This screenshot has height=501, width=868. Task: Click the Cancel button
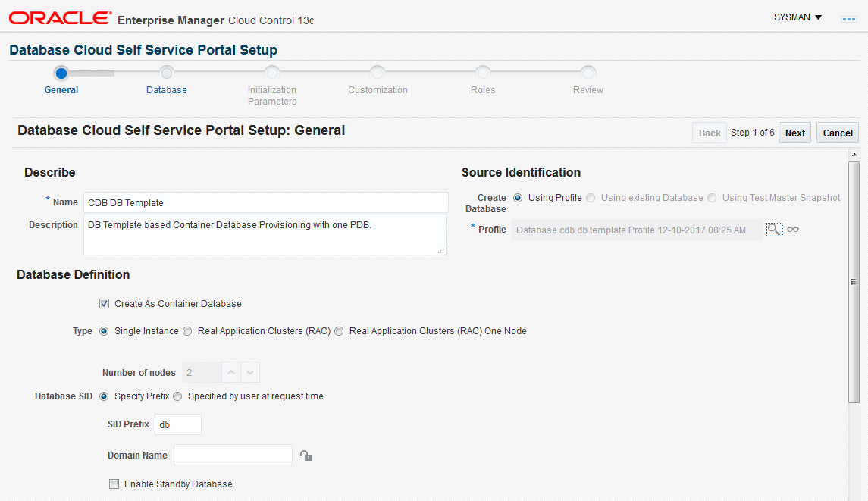click(838, 133)
